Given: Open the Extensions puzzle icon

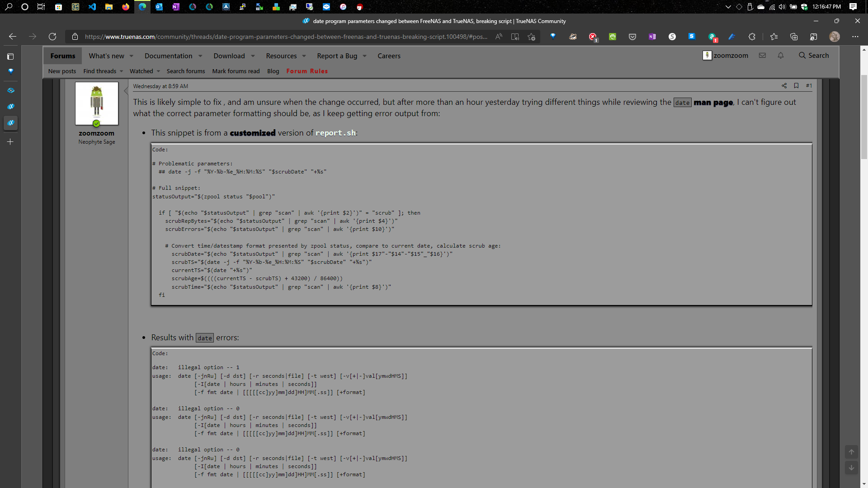Looking at the screenshot, I should [752, 37].
